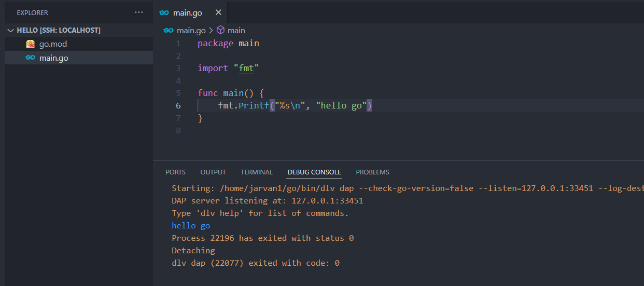Screen dimensions: 644x286
Task: Click the "fmt" import string
Action: (x=246, y=68)
